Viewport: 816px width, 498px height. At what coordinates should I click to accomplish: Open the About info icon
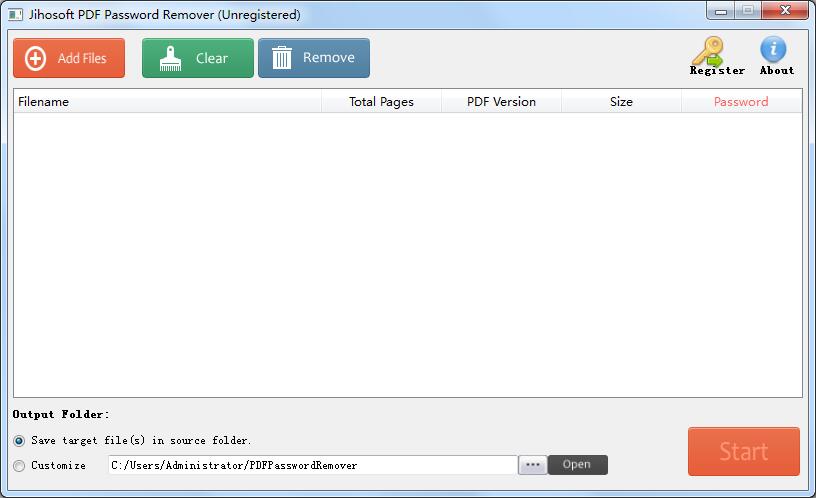tap(776, 56)
